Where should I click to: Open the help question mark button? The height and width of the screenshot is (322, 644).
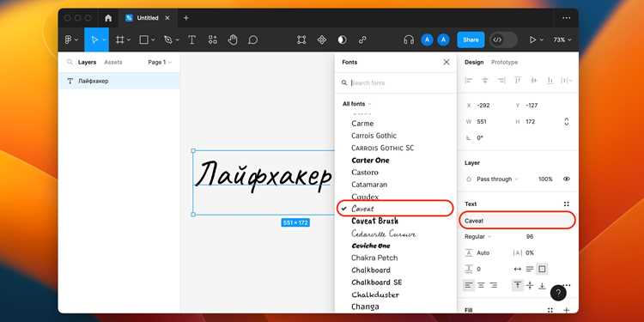tap(558, 293)
